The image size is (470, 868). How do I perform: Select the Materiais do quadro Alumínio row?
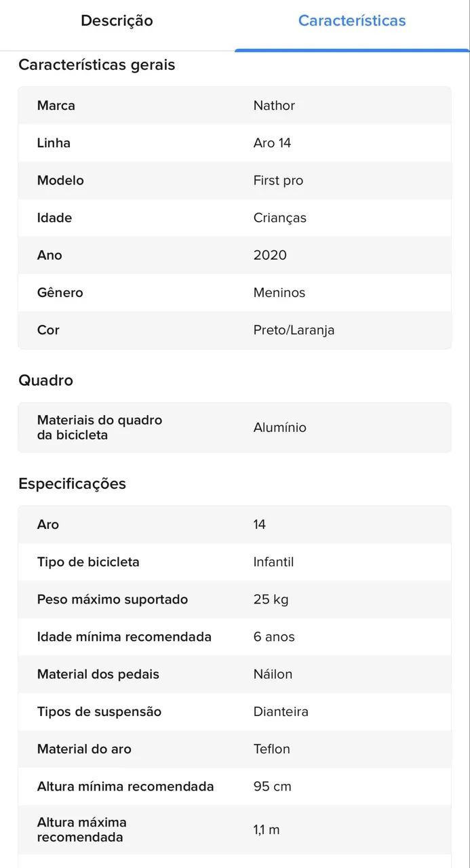(x=235, y=427)
